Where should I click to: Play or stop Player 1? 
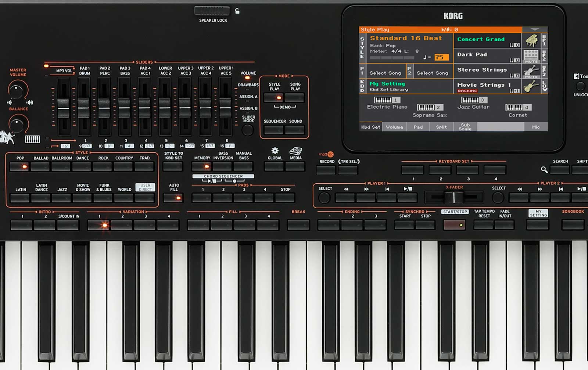coord(407,198)
